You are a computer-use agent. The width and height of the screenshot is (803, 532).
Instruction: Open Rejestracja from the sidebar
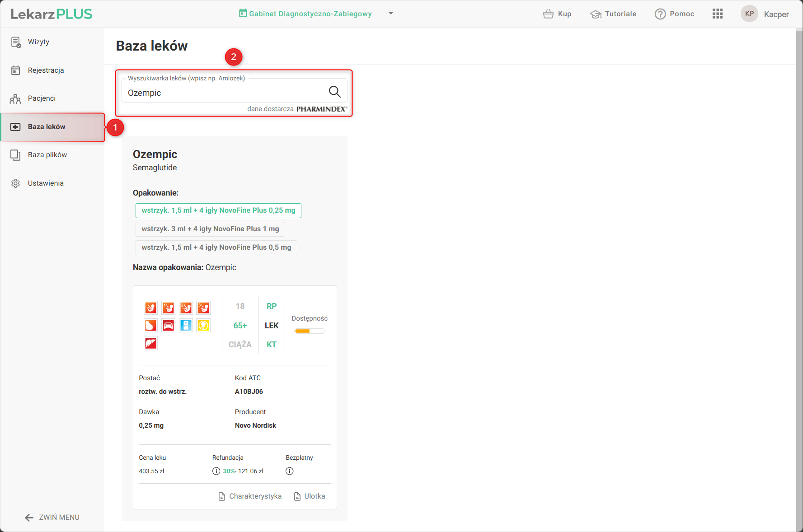[x=52, y=70]
